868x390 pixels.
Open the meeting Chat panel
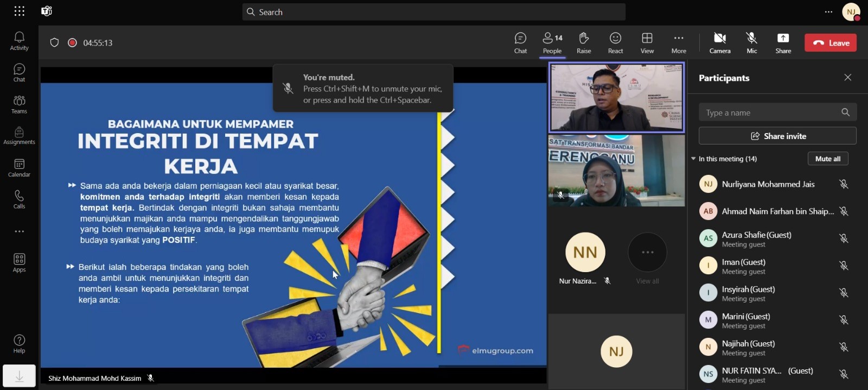point(520,42)
